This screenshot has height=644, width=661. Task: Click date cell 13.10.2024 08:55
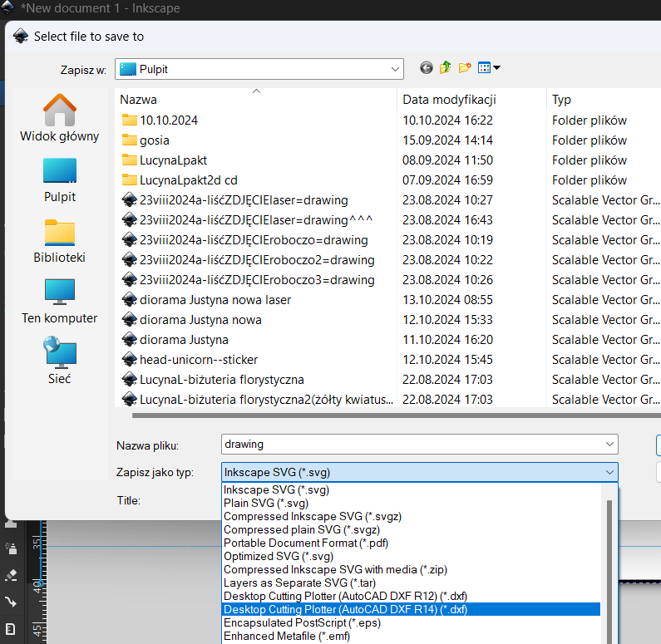(x=447, y=300)
